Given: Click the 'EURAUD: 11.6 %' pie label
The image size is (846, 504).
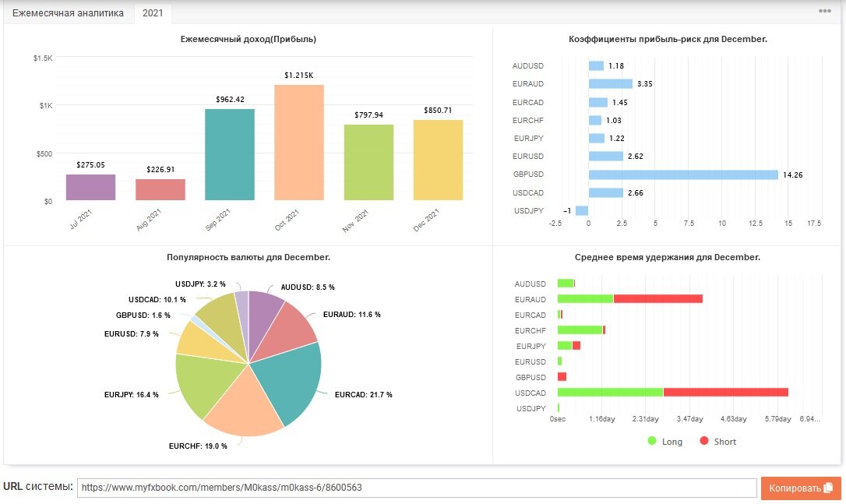Looking at the screenshot, I should click(352, 314).
